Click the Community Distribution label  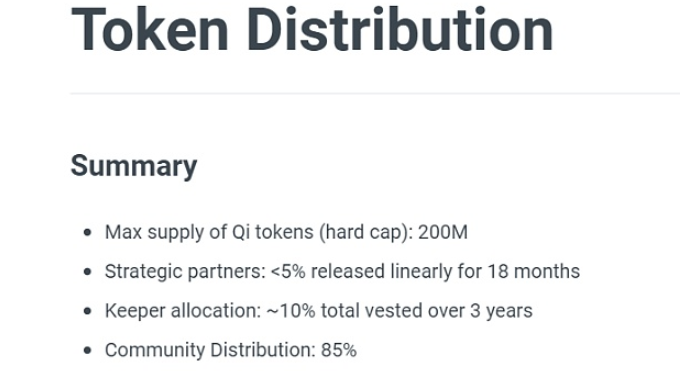[210, 350]
